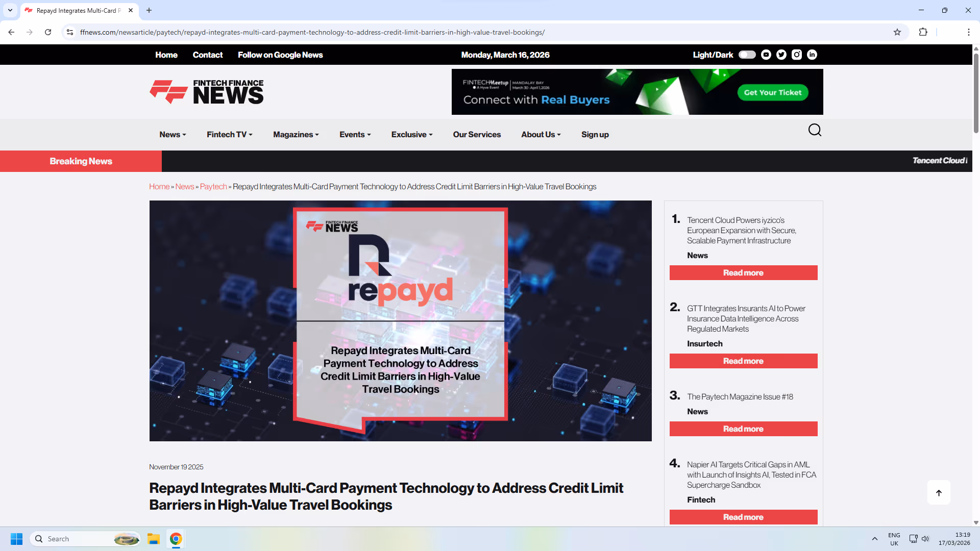Screen dimensions: 980x551
Task: Go to Home in the top black bar
Action: (x=166, y=55)
